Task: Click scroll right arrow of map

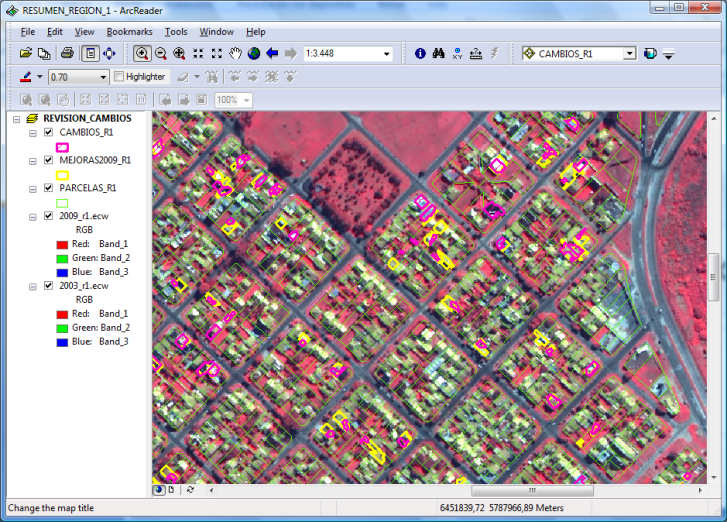Action: [x=700, y=490]
